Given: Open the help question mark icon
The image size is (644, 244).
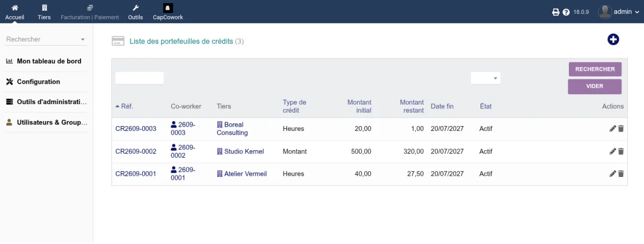Looking at the screenshot, I should click(566, 12).
